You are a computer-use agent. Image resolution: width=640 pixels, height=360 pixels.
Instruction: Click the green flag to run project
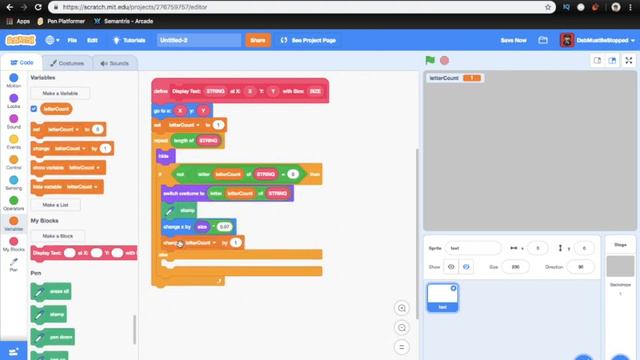coord(430,60)
